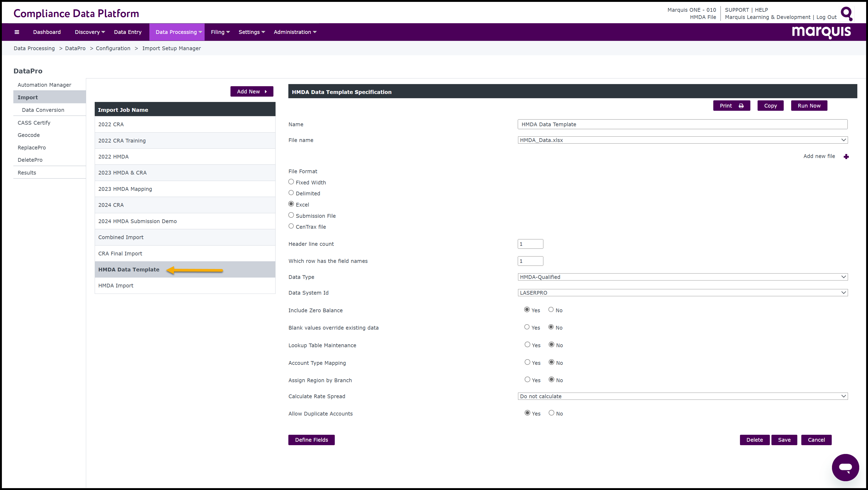Open the Calculate Rate Spread dropdown
Viewport: 868px width, 490px height.
point(682,396)
